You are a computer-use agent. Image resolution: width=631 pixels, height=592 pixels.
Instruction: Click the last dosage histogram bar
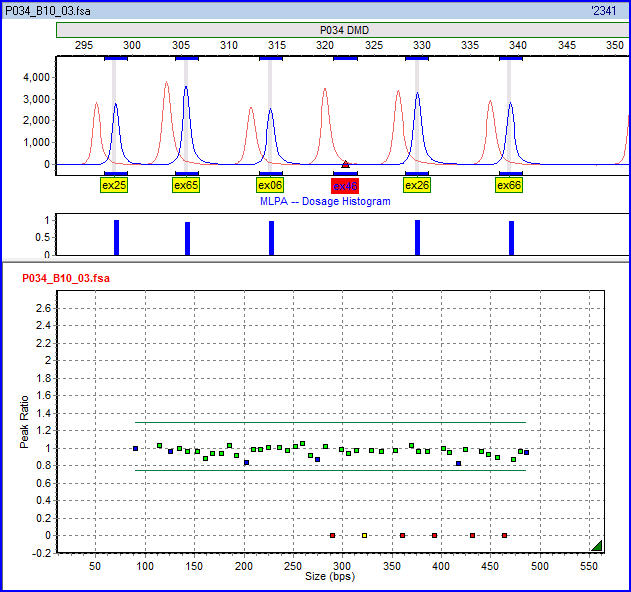tap(511, 237)
